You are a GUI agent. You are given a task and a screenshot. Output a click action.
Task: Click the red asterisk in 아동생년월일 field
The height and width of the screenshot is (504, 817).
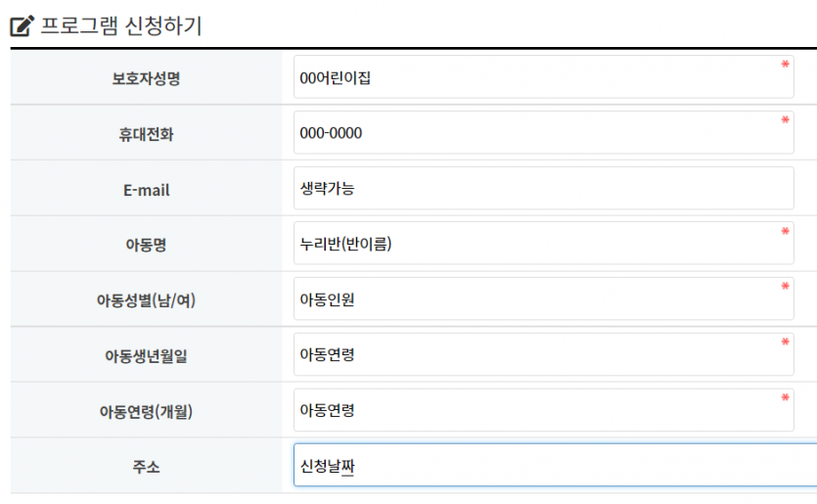tap(785, 342)
